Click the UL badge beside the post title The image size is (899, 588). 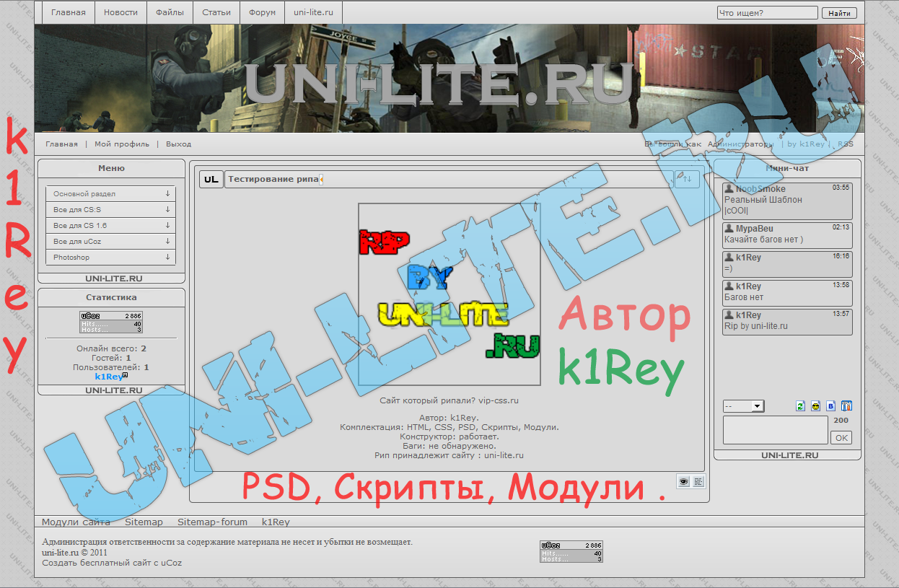(x=211, y=180)
